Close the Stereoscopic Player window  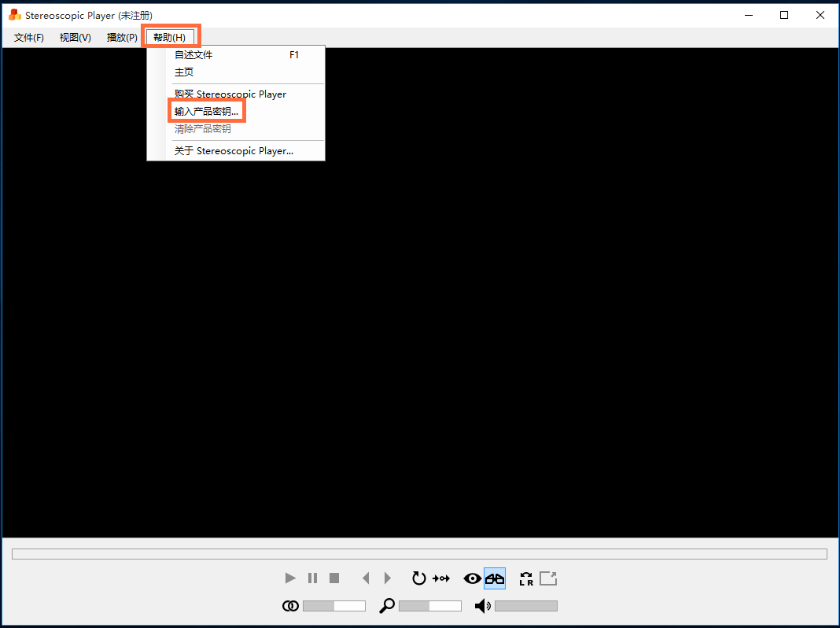pyautogui.click(x=820, y=15)
